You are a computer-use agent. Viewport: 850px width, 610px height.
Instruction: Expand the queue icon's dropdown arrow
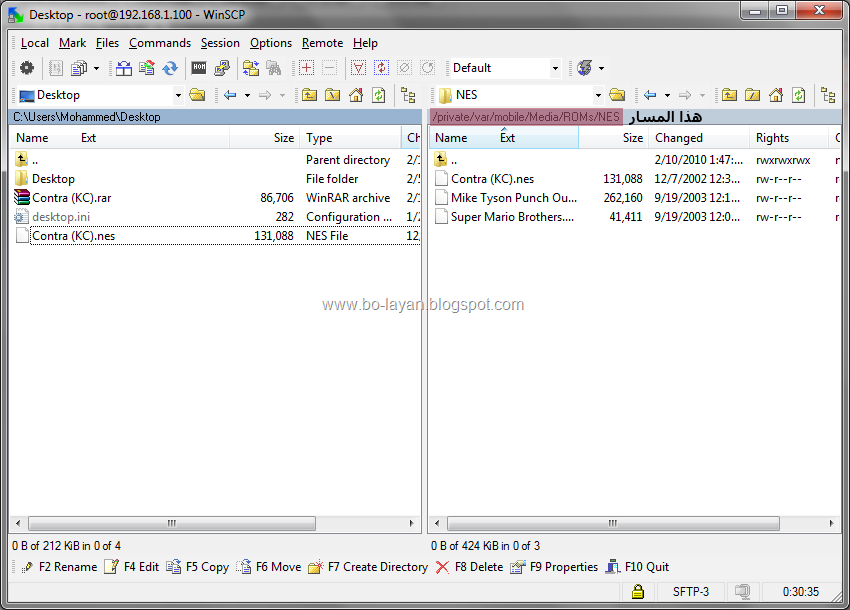pyautogui.click(x=96, y=68)
